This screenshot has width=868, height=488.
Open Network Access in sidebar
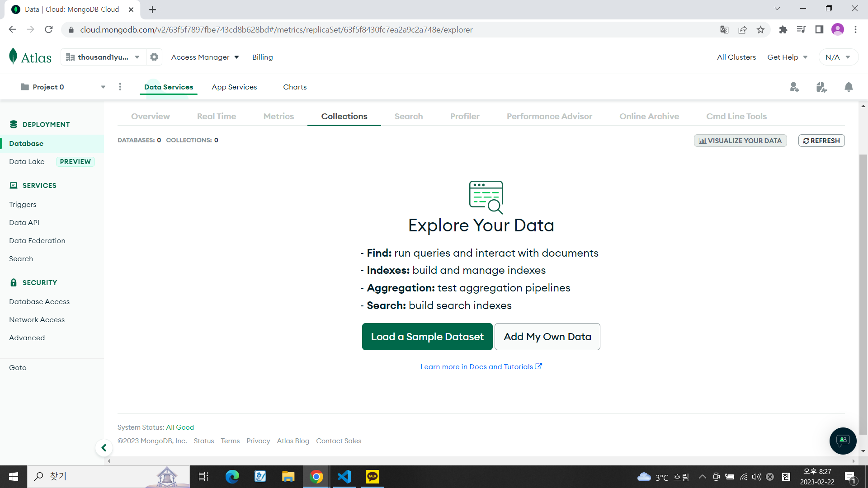pyautogui.click(x=37, y=319)
